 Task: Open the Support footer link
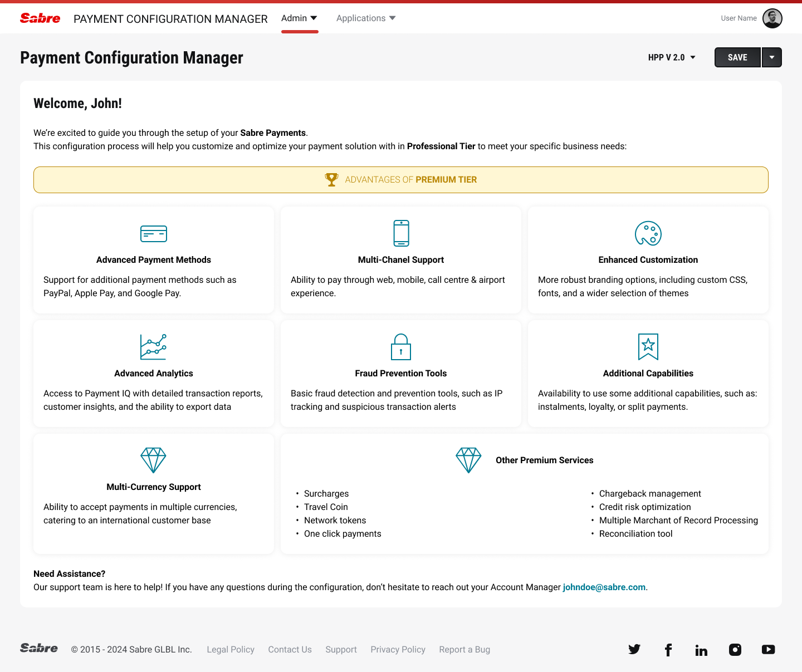pyautogui.click(x=341, y=650)
